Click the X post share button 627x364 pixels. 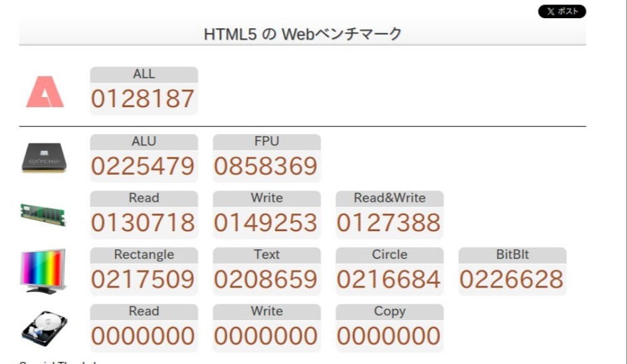coord(562,11)
